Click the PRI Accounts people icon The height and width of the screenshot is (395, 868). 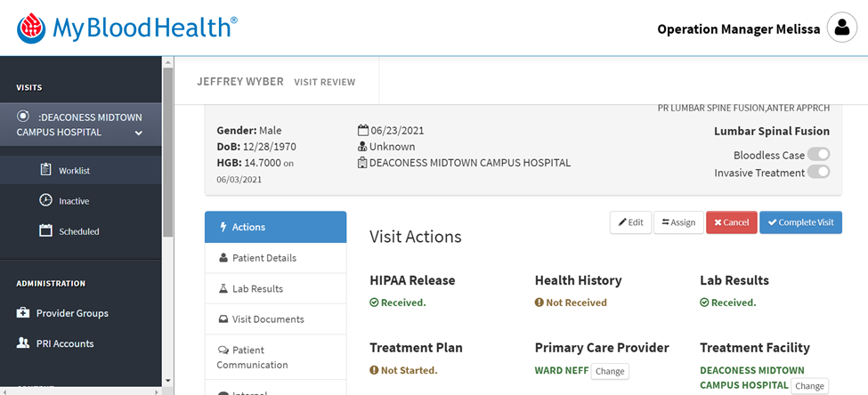[23, 343]
